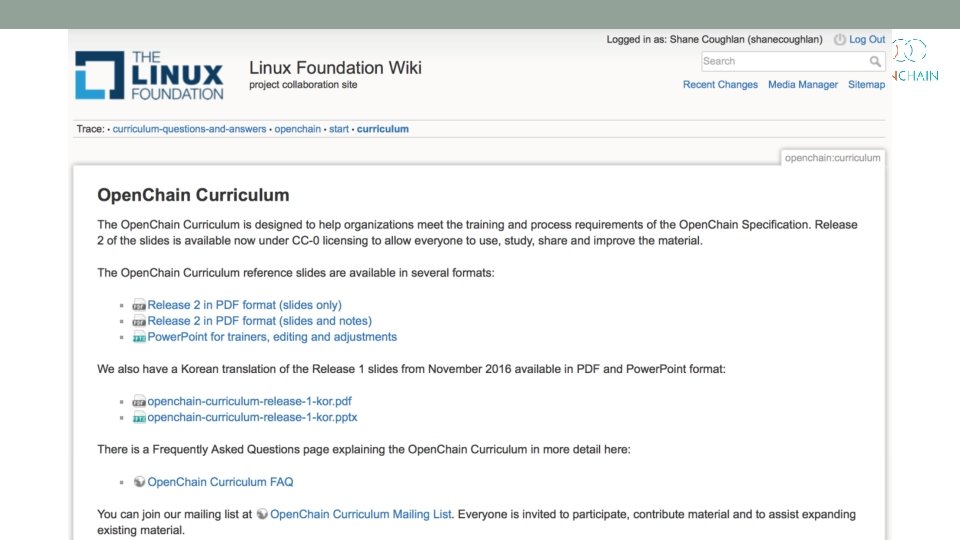The height and width of the screenshot is (540, 960).
Task: Click the globe icon beside Mailing List link
Action: [x=262, y=514]
